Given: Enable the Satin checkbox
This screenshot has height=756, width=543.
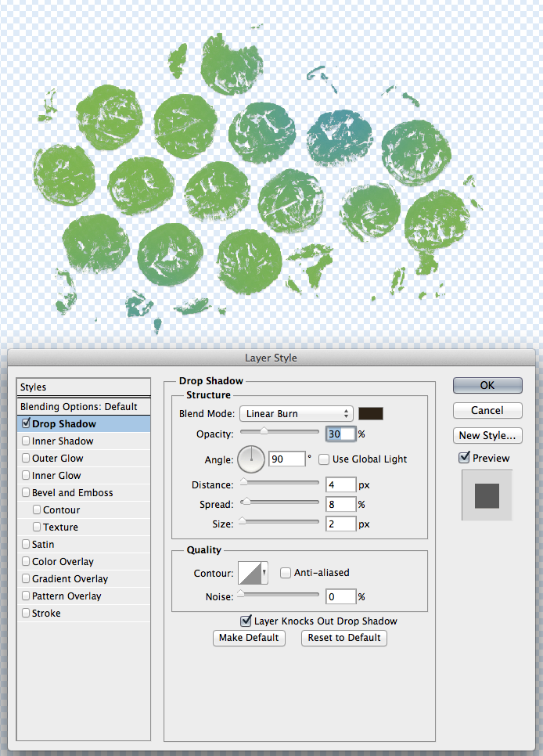Looking at the screenshot, I should [x=26, y=544].
